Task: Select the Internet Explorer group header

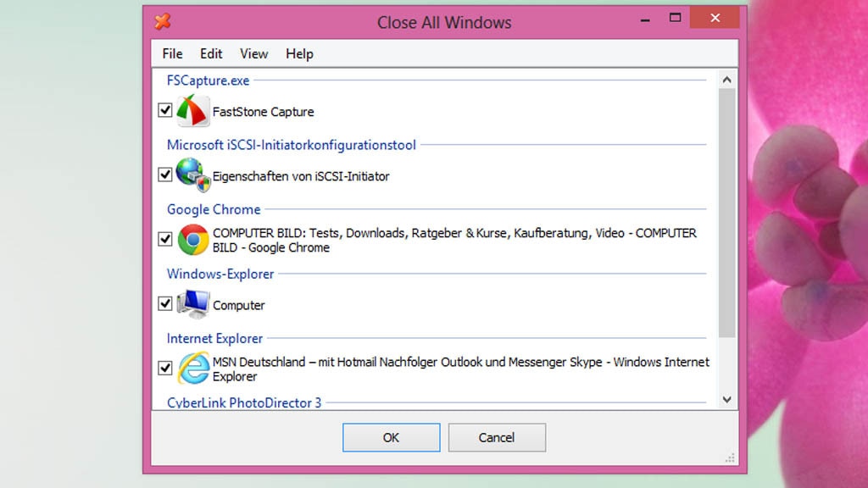Action: point(214,339)
